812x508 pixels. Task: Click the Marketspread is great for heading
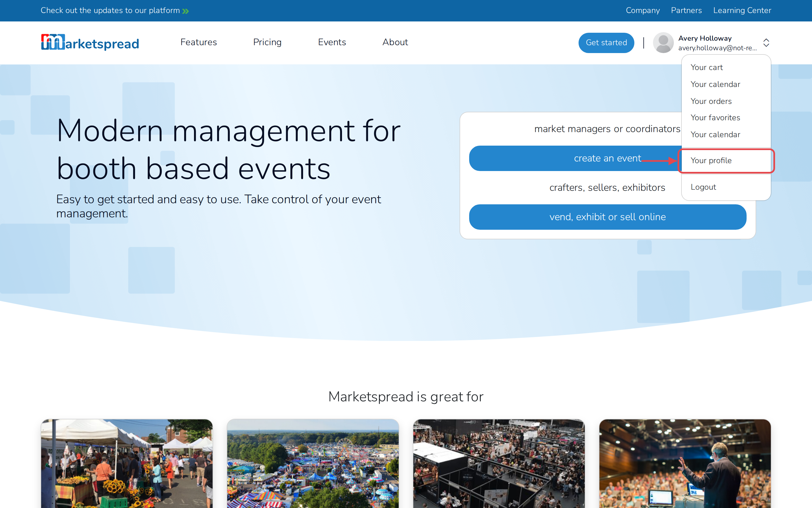(406, 397)
